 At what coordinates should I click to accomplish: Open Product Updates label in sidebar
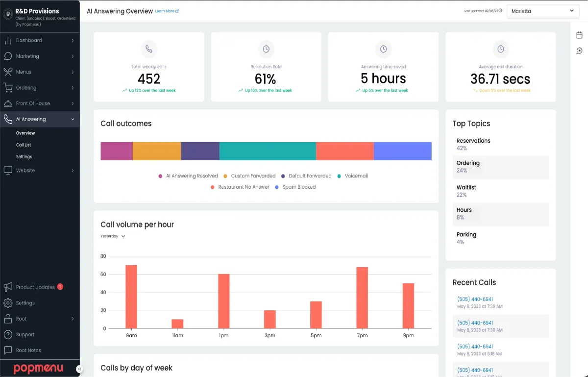(35, 287)
